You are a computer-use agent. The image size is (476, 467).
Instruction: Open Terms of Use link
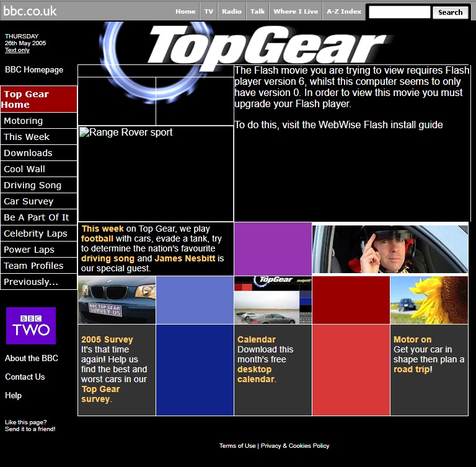[x=237, y=446]
